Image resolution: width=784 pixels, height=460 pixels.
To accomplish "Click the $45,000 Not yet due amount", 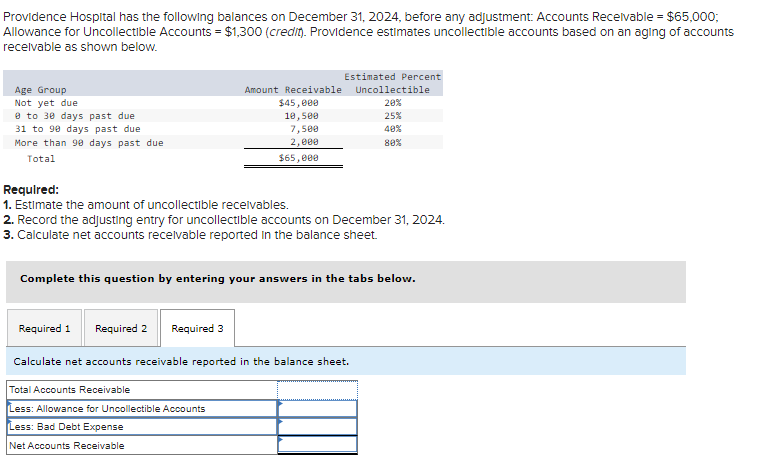I will [298, 102].
